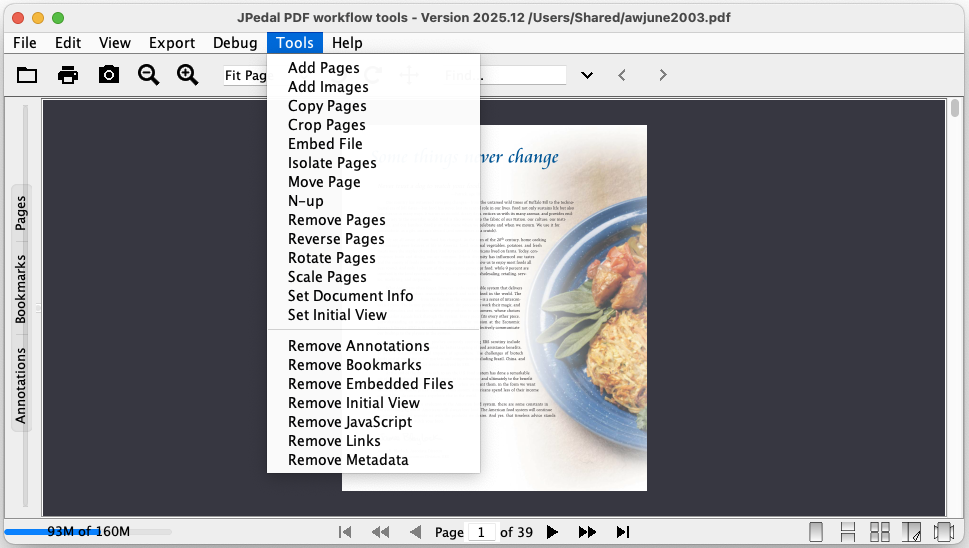The width and height of the screenshot is (969, 548).
Task: Switch to continuous page view icon
Action: coord(848,532)
